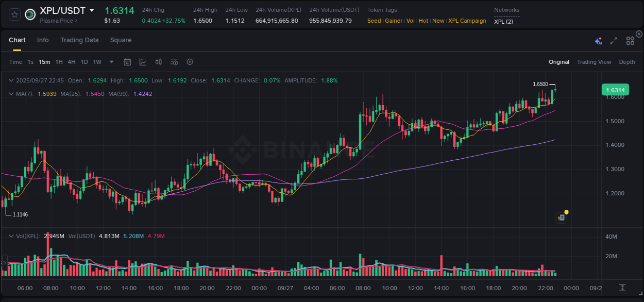Open the candlestick comparison tool
This screenshot has width=644, height=302.
158,62
